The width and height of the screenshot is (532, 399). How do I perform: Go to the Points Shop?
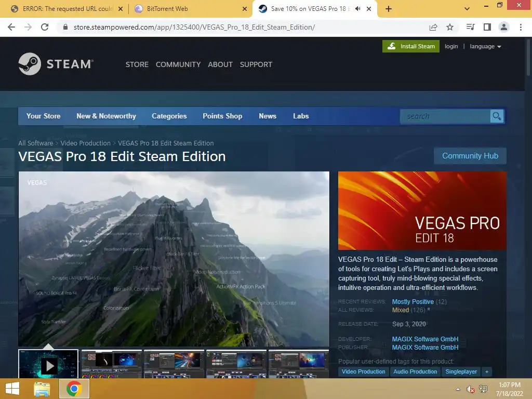pos(222,116)
